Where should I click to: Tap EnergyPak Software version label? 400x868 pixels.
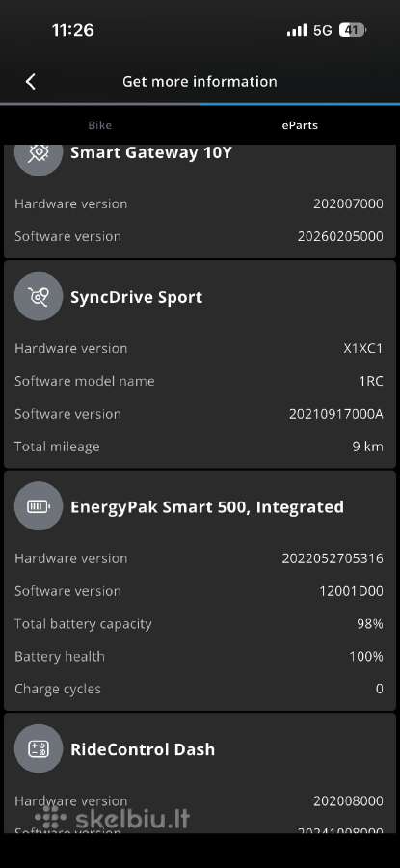(67, 591)
